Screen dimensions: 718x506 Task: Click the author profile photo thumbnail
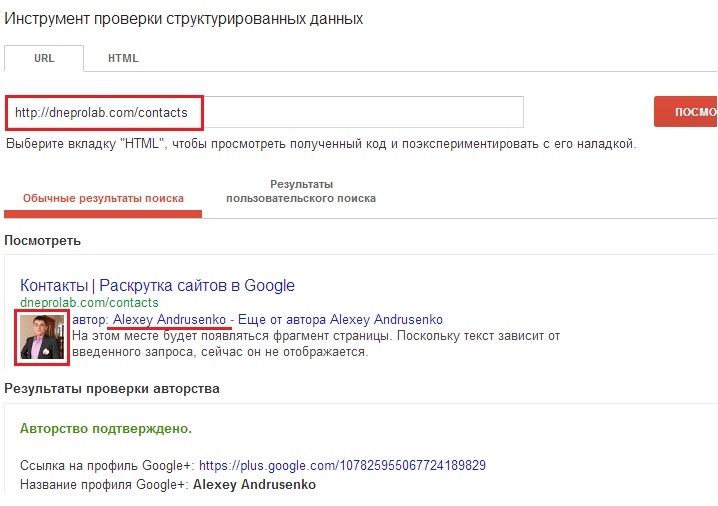[x=42, y=337]
